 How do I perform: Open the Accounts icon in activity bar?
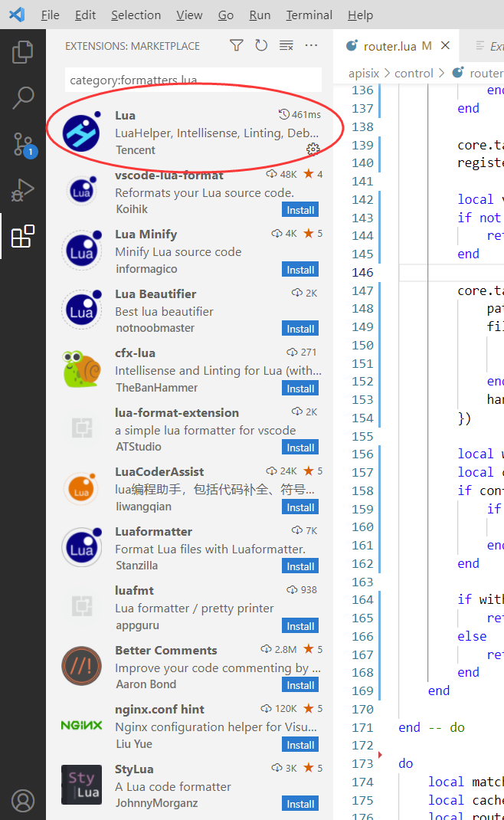(x=22, y=801)
